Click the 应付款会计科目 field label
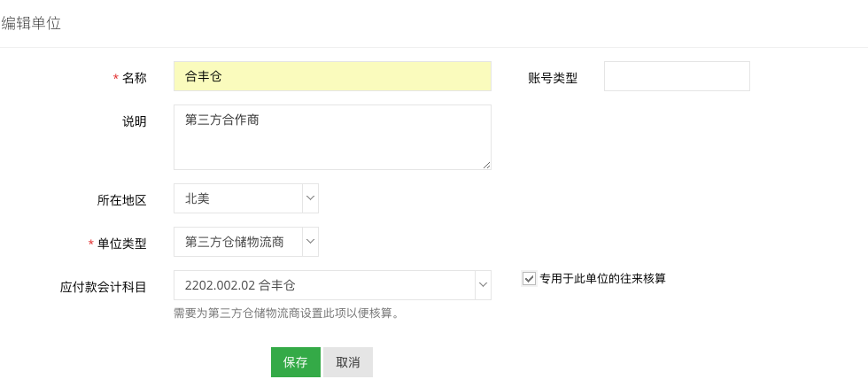 coord(104,287)
